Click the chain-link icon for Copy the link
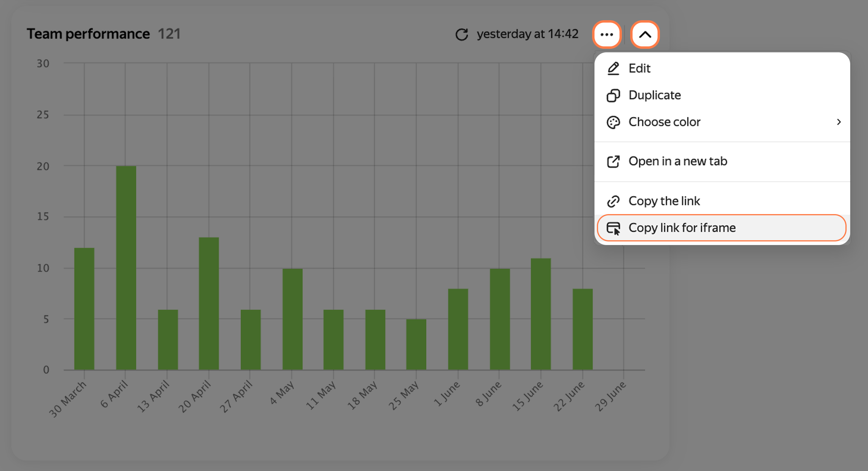The width and height of the screenshot is (868, 471). click(613, 201)
